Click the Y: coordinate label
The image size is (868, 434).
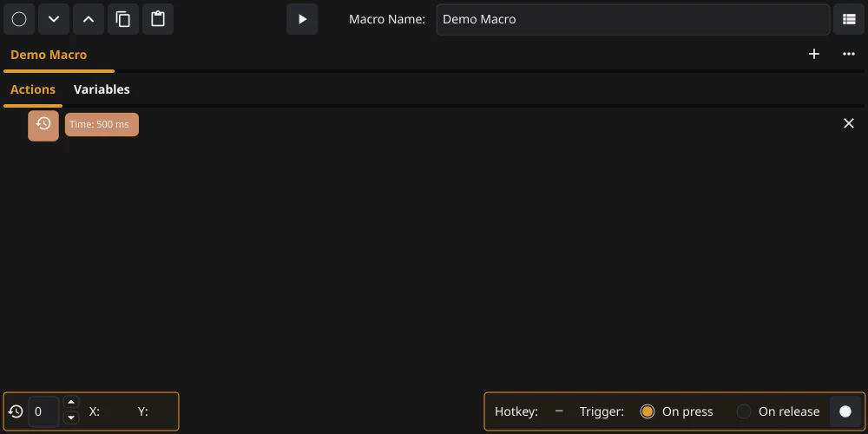[143, 411]
